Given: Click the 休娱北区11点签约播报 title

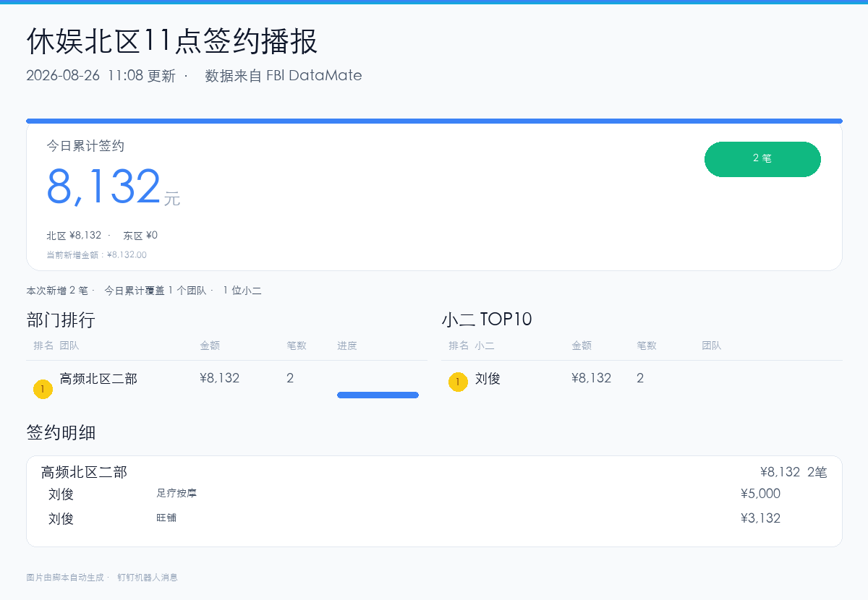Looking at the screenshot, I should click(x=172, y=41).
